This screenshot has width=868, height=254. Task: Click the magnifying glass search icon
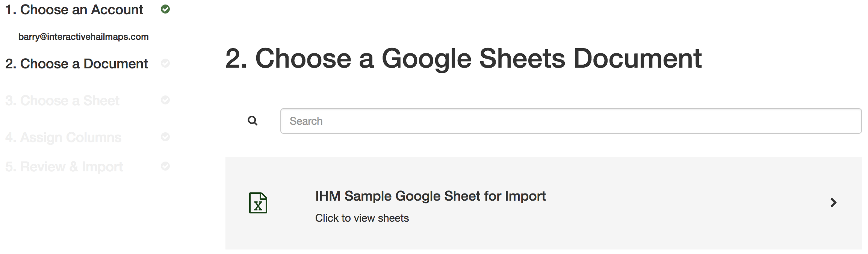pos(253,121)
